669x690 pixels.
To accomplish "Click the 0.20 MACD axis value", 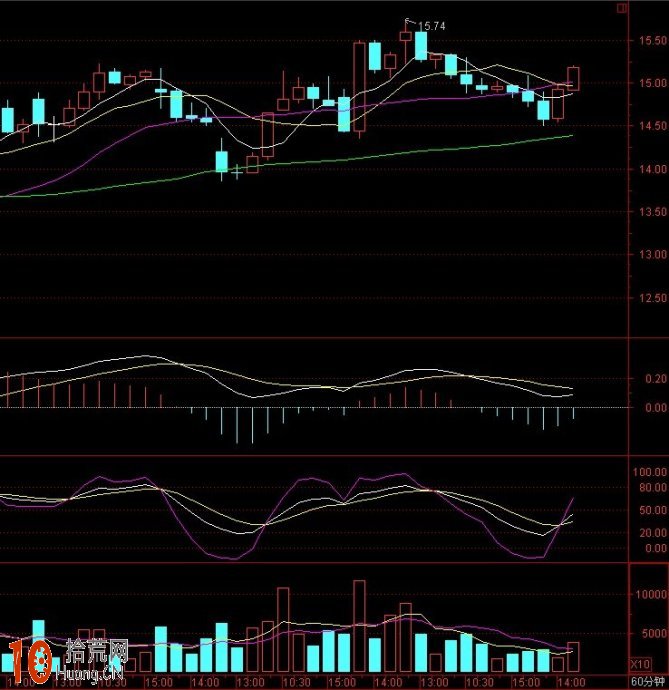I will pos(656,378).
